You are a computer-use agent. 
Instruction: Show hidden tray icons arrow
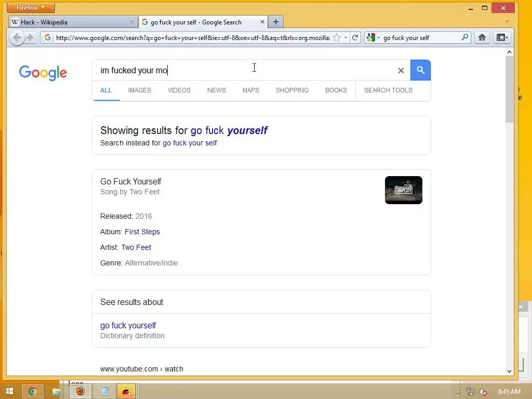pyautogui.click(x=458, y=392)
